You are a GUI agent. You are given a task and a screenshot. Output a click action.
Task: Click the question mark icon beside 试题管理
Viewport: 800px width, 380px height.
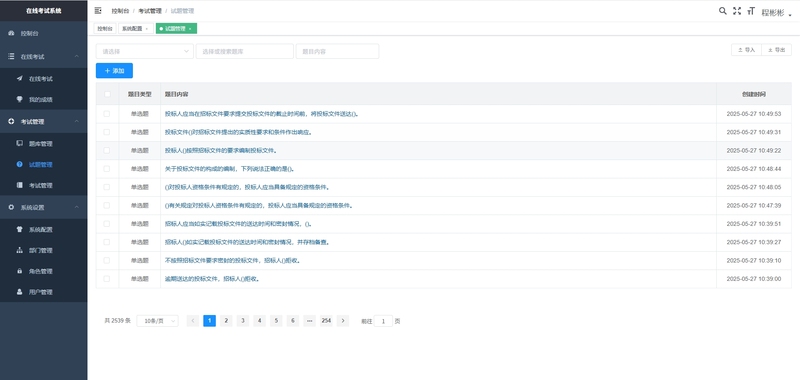(19, 165)
